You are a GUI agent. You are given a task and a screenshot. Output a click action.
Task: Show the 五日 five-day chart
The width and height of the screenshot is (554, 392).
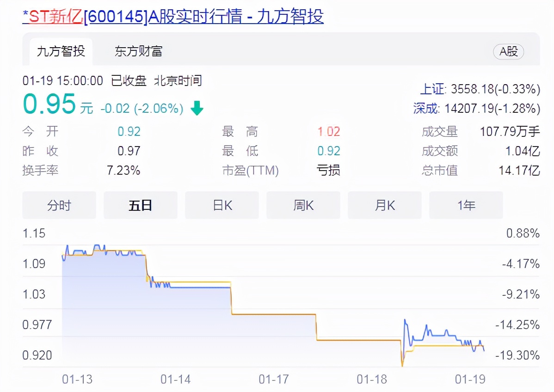click(140, 205)
